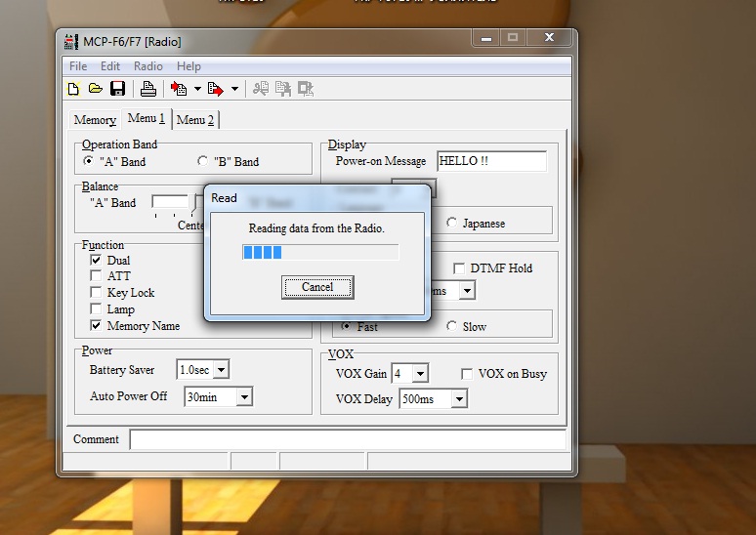This screenshot has height=535, width=756.
Task: Open a file with the folder icon
Action: [x=96, y=89]
